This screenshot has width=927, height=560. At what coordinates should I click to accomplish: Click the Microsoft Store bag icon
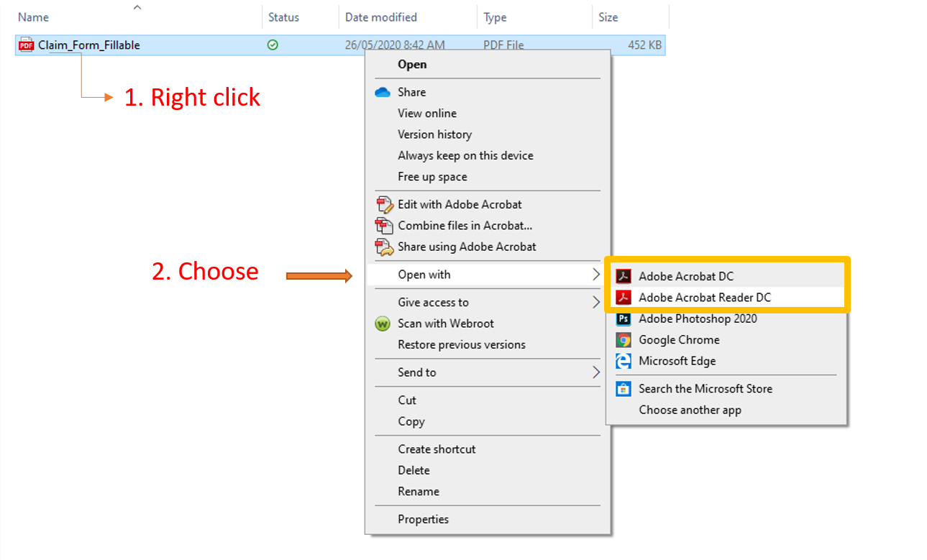[x=624, y=389]
